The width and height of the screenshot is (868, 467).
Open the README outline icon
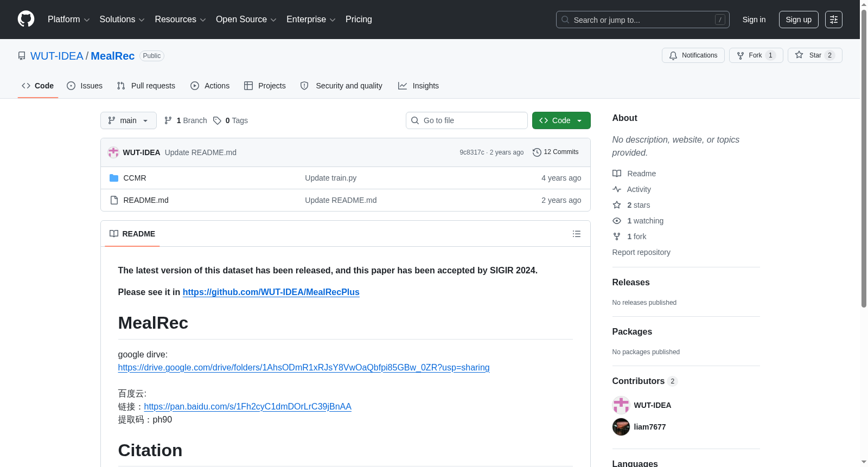tap(577, 234)
